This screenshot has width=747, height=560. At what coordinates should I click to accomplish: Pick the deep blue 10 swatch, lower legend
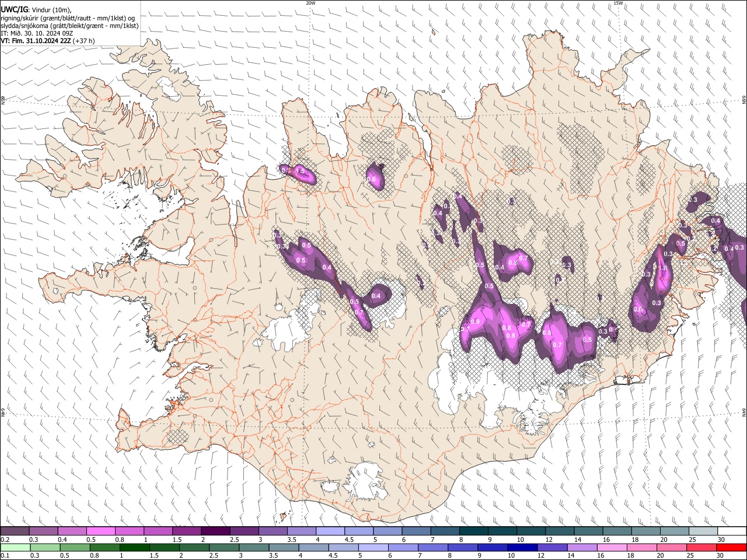(x=522, y=547)
